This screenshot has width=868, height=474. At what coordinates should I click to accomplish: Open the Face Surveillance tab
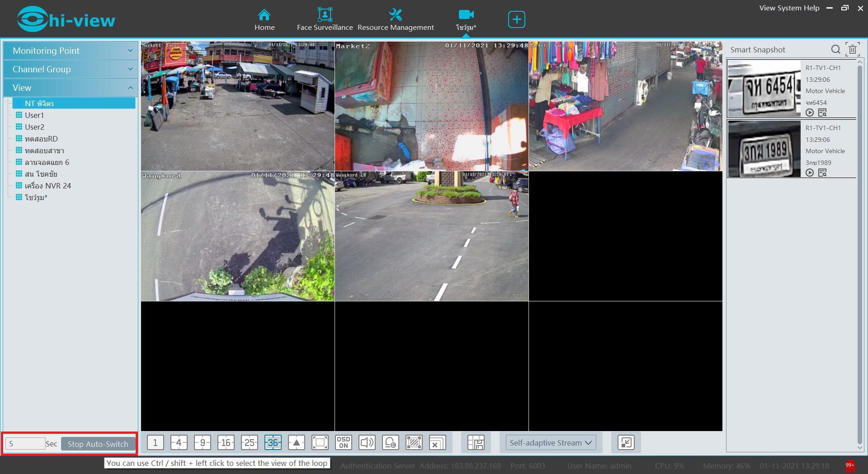point(325,19)
